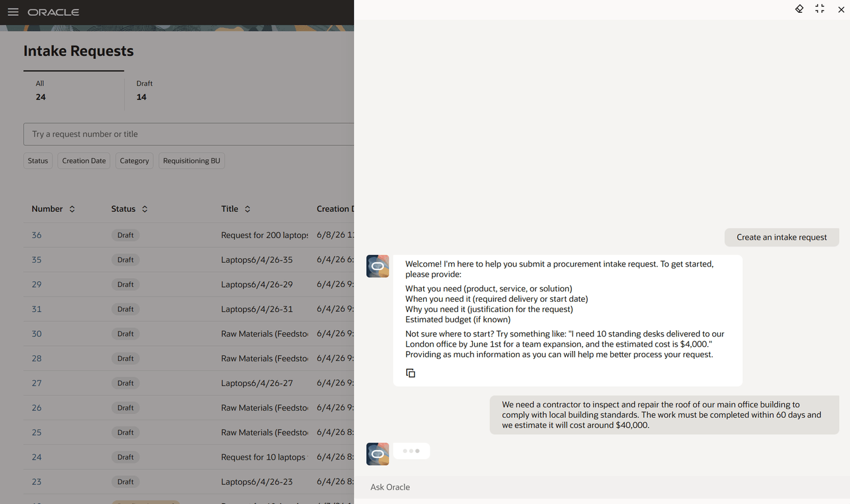Sort by Status column arrows
850x504 pixels.
144,209
